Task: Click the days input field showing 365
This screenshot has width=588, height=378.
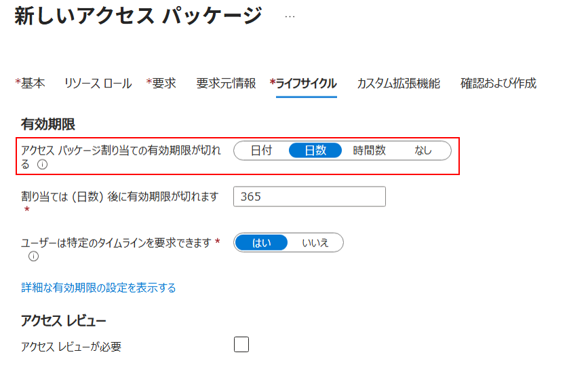Action: click(309, 197)
